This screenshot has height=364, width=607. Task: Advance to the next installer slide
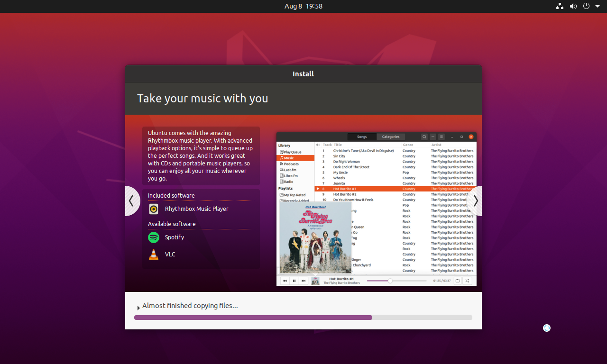coord(475,201)
